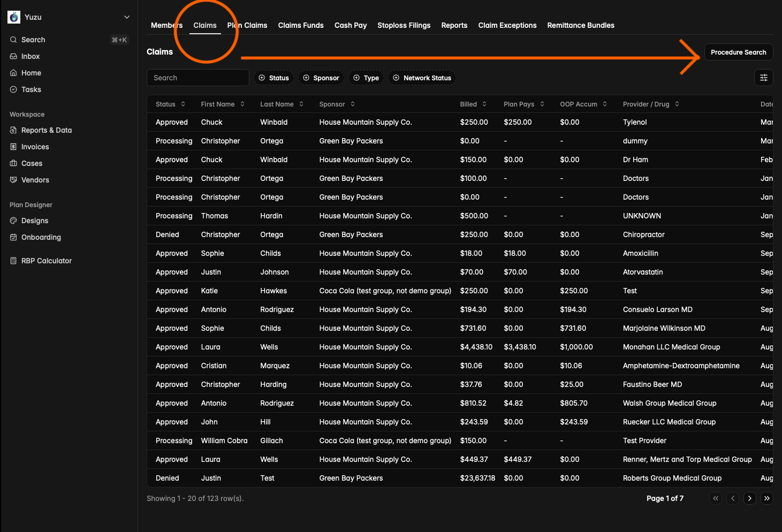Viewport: 782px width, 532px height.
Task: Click the Designs palette icon
Action: tap(13, 221)
